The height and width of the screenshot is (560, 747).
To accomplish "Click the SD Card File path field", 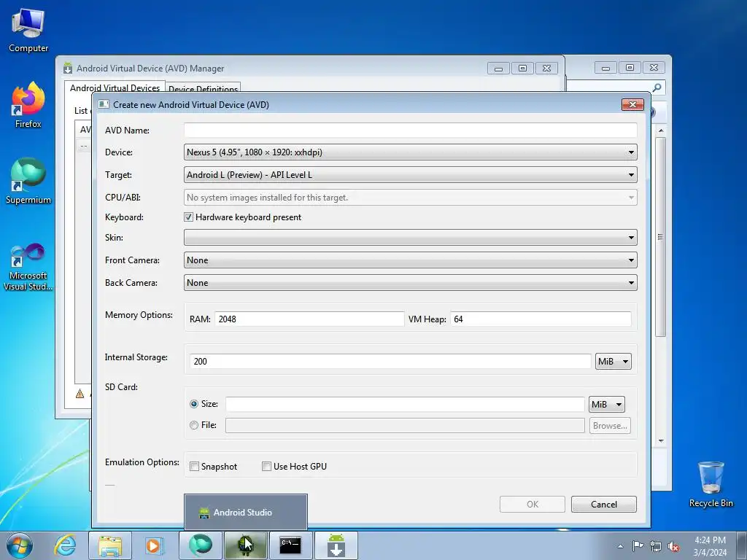I will coord(405,426).
